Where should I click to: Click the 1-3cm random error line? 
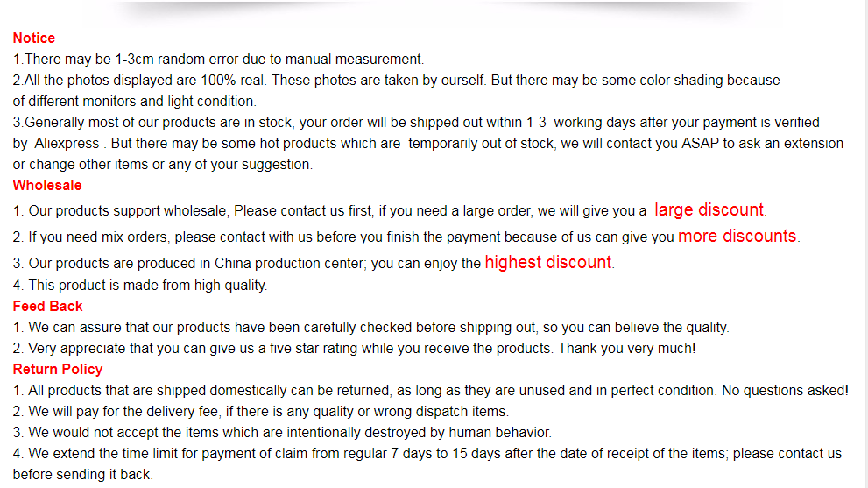tap(218, 60)
